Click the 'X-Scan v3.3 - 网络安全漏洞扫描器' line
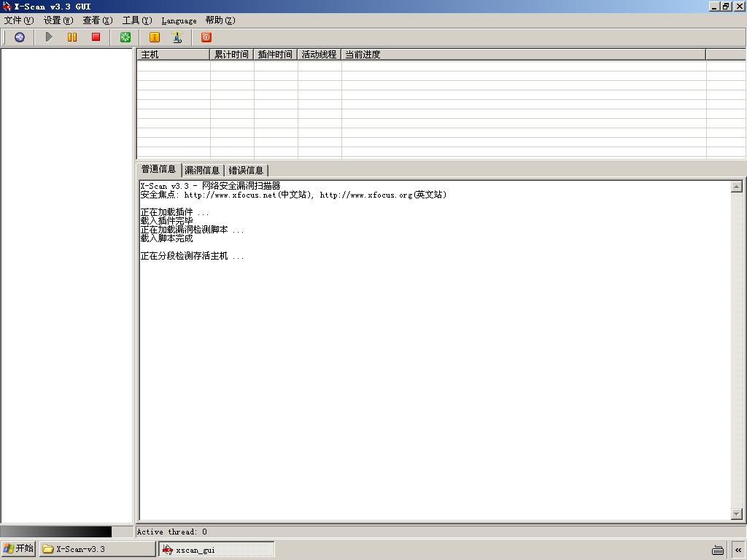The image size is (747, 560). pos(211,186)
